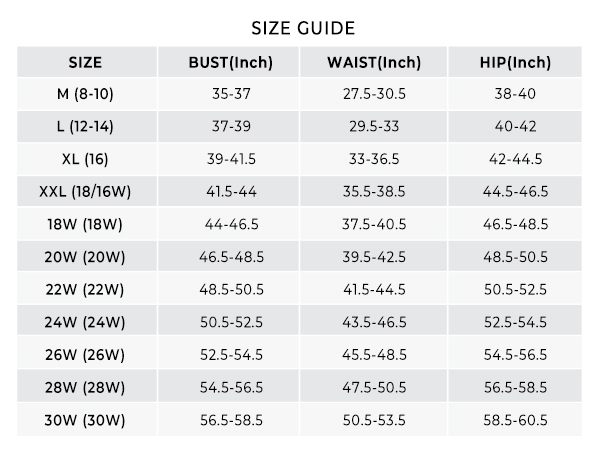Select the 26W (26W) size label
The height and width of the screenshot is (450, 600).
click(85, 355)
